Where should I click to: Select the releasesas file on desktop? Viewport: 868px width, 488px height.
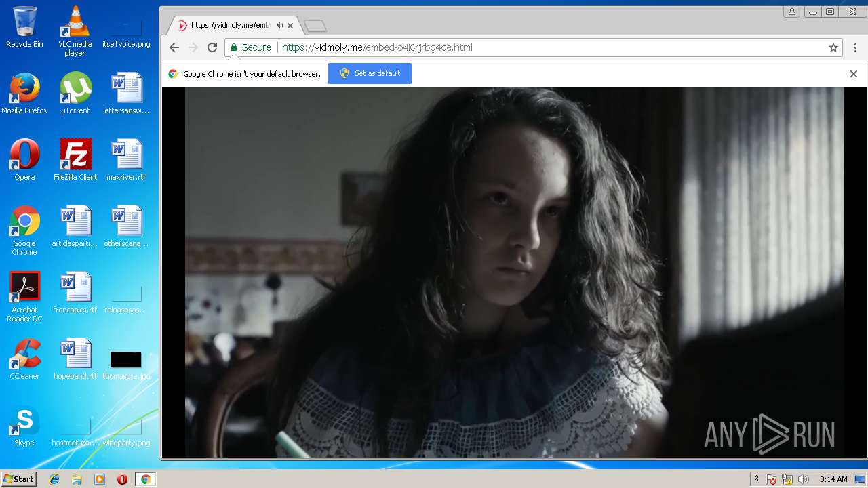[x=126, y=298]
